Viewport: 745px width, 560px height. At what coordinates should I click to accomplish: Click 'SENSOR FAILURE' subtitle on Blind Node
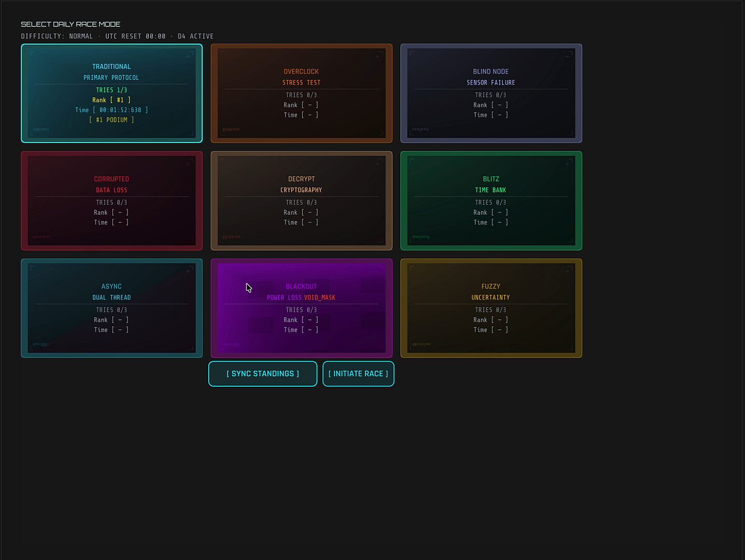click(x=491, y=82)
